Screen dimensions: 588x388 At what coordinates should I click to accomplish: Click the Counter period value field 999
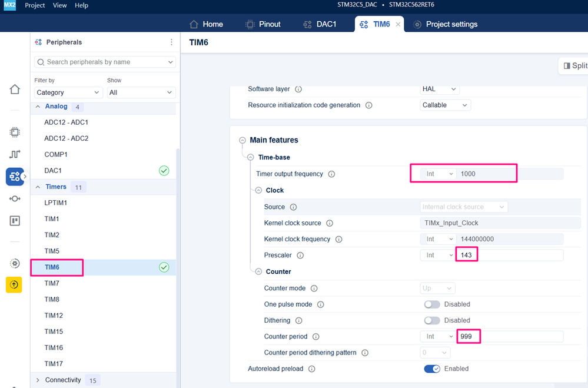pyautogui.click(x=510, y=337)
